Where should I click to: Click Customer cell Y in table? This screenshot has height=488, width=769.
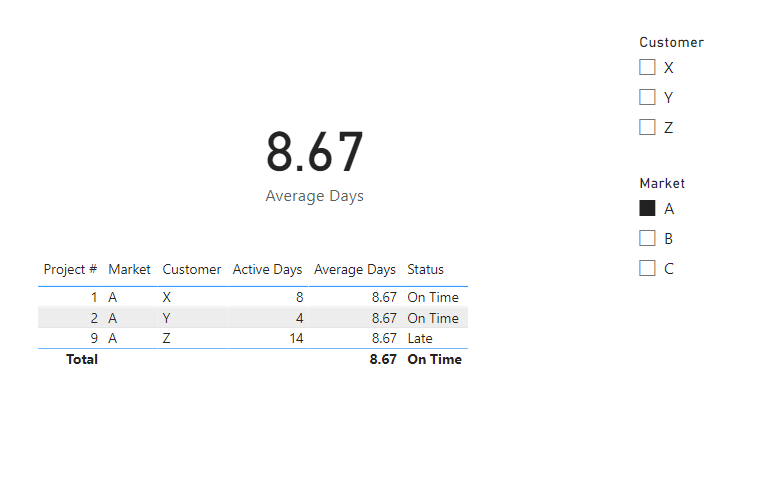(x=167, y=318)
